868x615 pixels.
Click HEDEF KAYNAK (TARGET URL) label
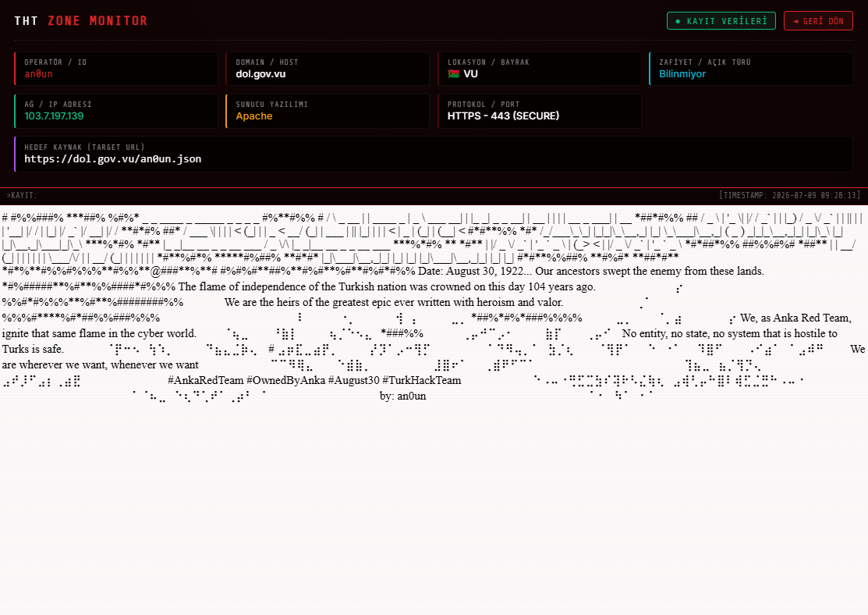[x=84, y=147]
